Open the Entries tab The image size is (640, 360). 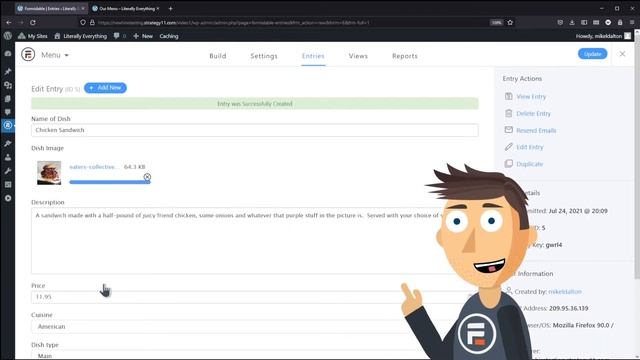(x=313, y=56)
